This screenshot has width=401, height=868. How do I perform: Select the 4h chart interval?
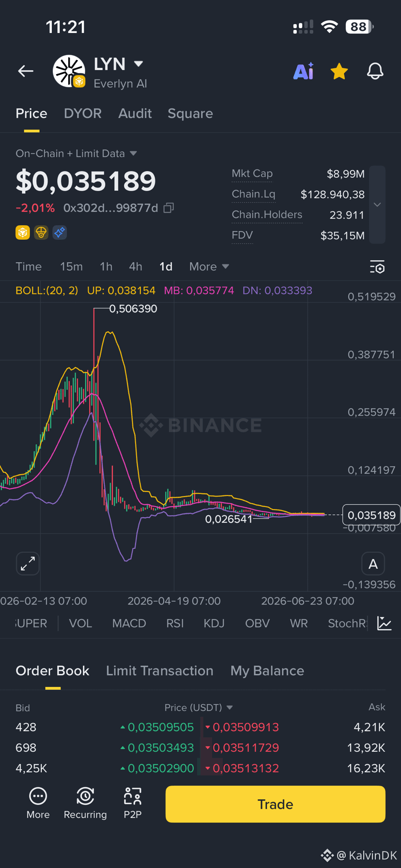pos(136,266)
